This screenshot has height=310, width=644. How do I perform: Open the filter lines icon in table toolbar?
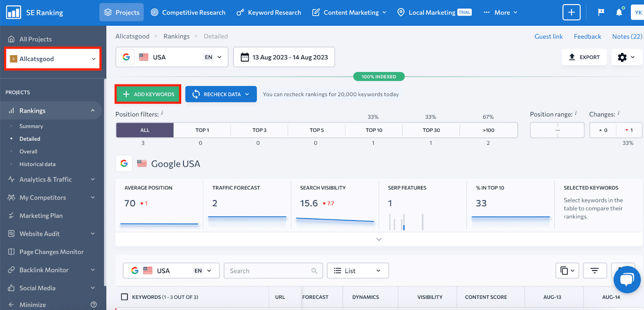(594, 271)
